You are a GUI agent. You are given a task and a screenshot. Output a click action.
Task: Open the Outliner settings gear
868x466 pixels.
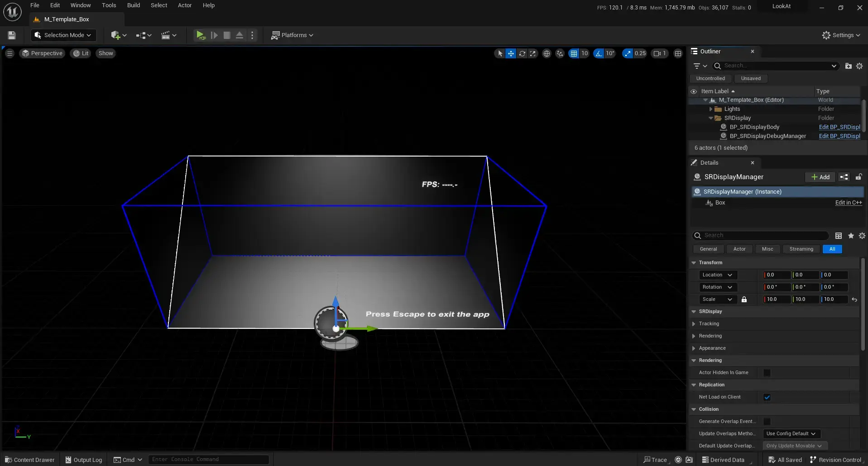[859, 66]
